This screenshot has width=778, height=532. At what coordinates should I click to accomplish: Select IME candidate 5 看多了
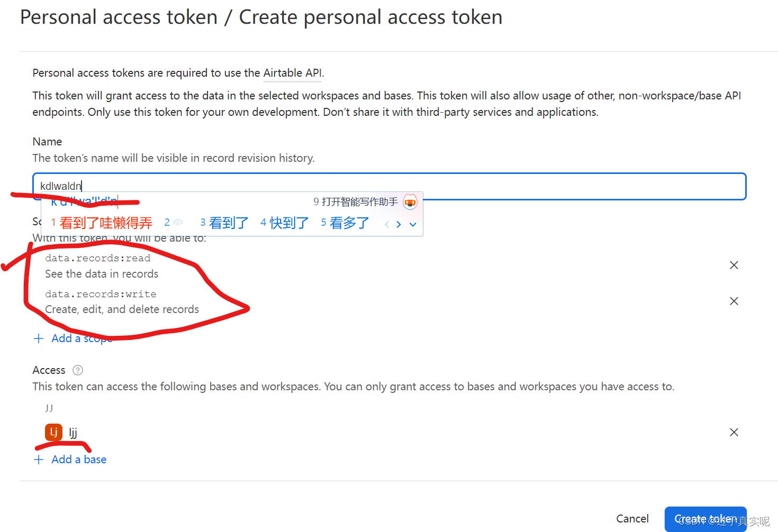(x=345, y=223)
